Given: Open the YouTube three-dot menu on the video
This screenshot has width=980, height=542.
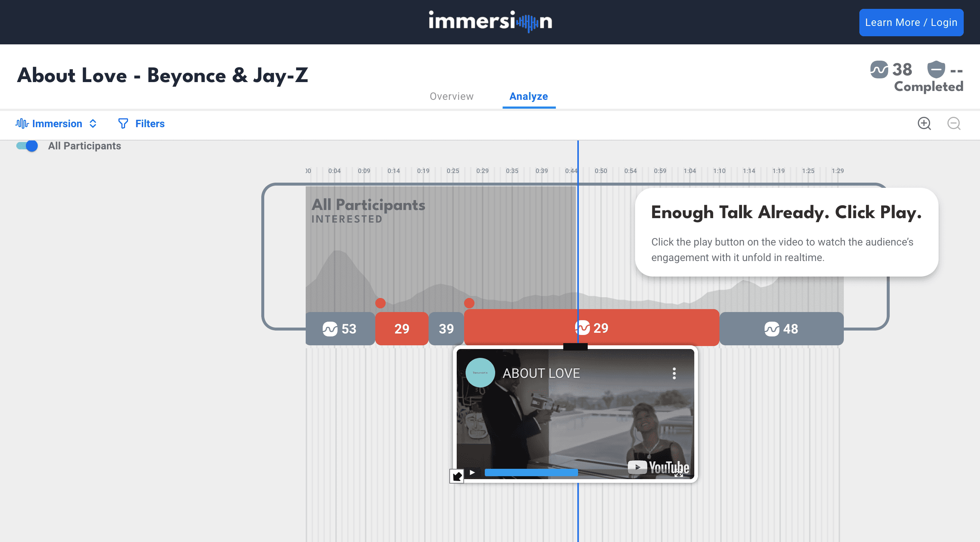Looking at the screenshot, I should [675, 373].
